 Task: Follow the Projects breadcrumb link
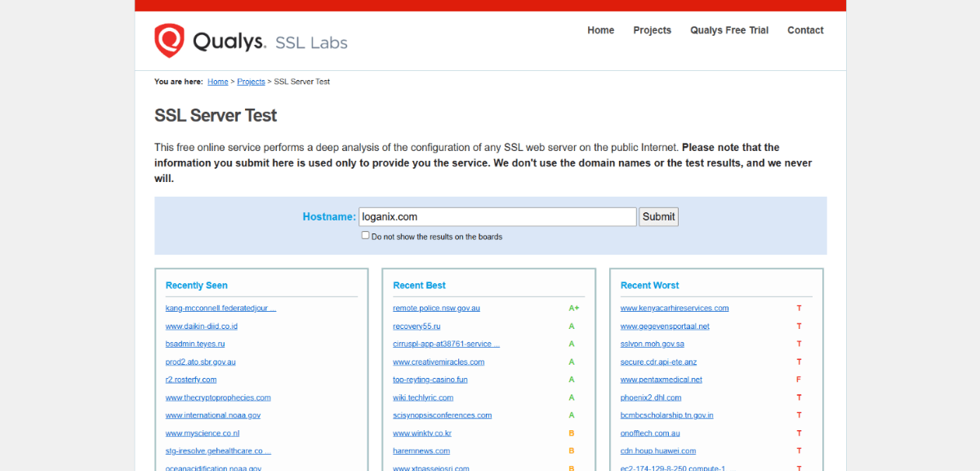coord(251,82)
